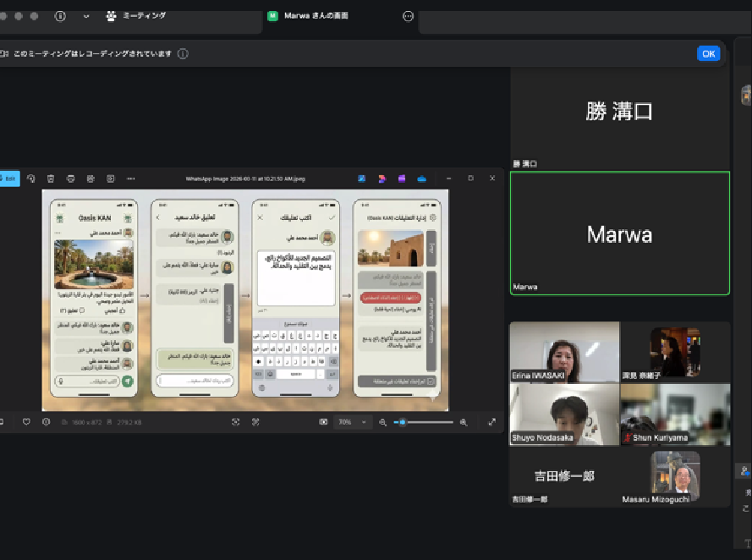Screen dimensions: 752x560
Task: Click the zoom in magnifier icon
Action: [x=464, y=421]
